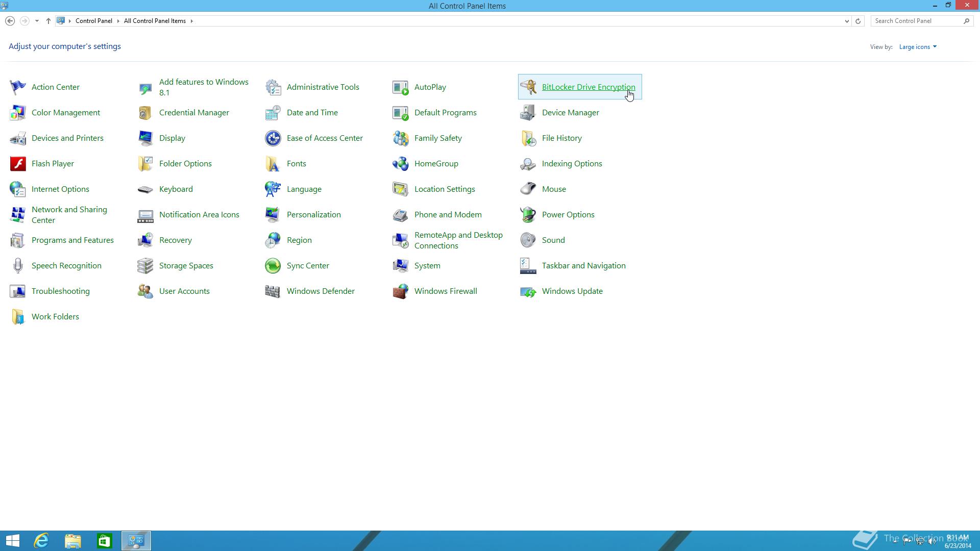Screen dimensions: 980x551
Task: Open the Mouse icon
Action: pos(528,189)
